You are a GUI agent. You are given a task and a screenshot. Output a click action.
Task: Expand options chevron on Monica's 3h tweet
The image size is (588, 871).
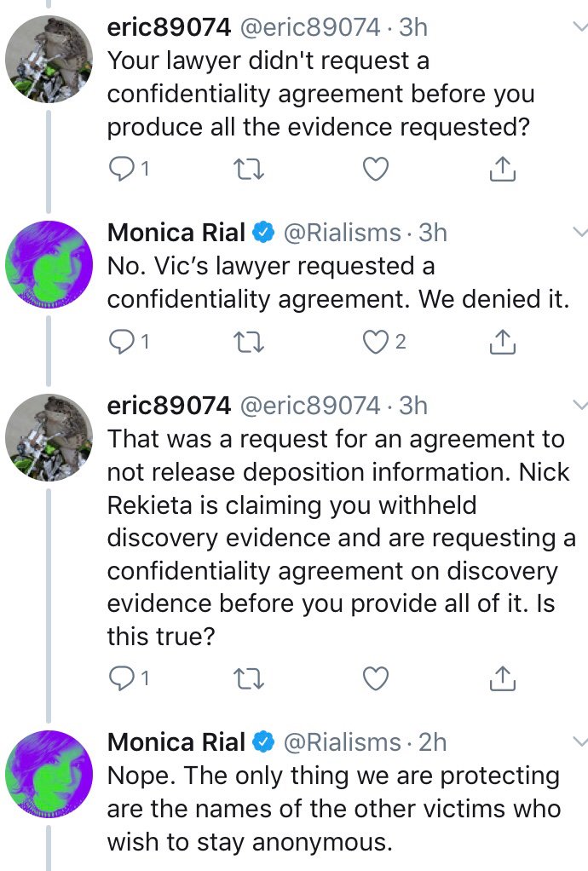[579, 232]
